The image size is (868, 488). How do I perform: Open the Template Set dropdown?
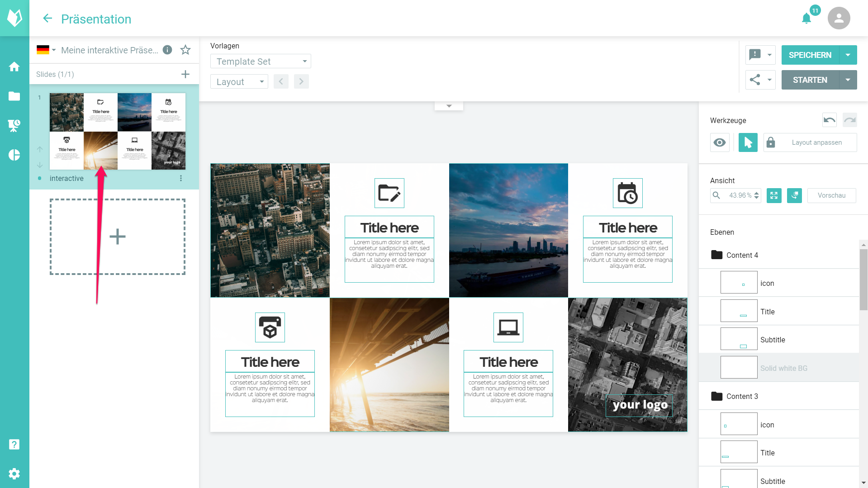coord(261,61)
